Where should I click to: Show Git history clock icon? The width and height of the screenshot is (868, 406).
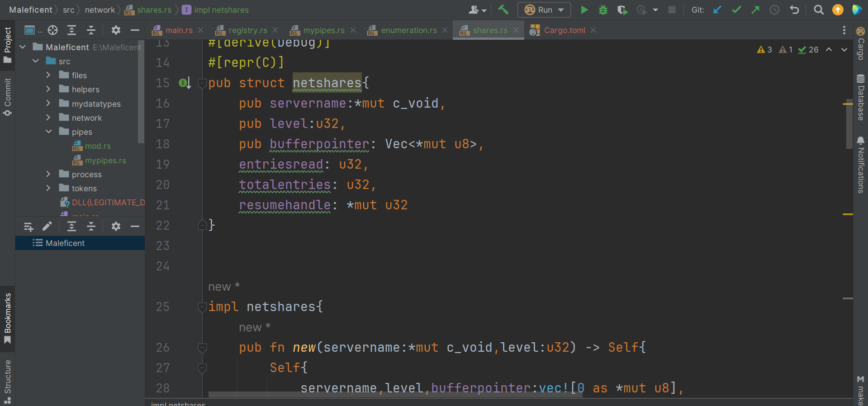[x=774, y=9]
